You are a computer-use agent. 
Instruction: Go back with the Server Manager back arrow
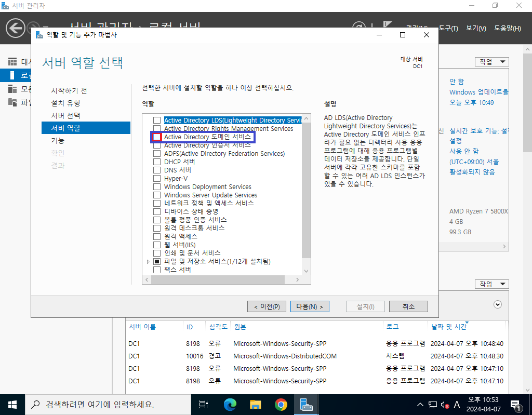click(15, 28)
